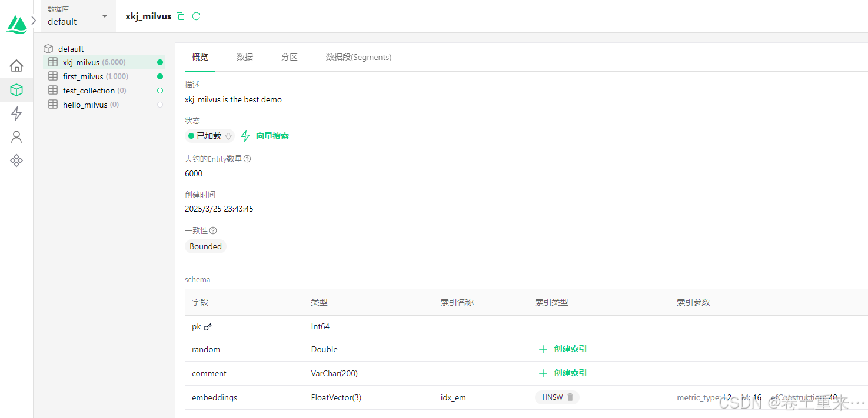This screenshot has height=418, width=868.
Task: Click the green status dot of xkj_milvus
Action: point(160,62)
